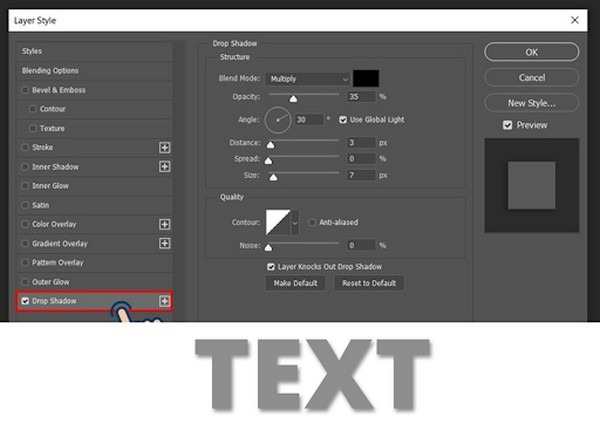Select the Pattern Overlay effect row
Image resolution: width=600 pixels, height=424 pixels.
coord(95,263)
